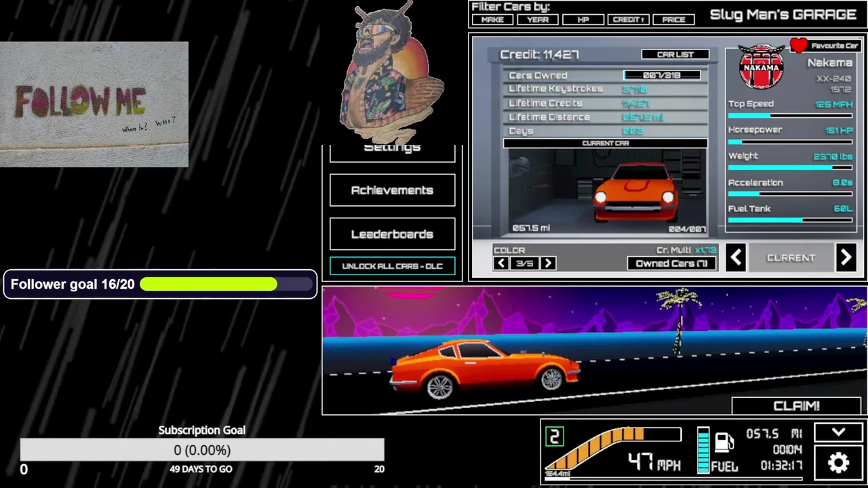
Task: Click the Nakama car make name
Action: pos(829,62)
